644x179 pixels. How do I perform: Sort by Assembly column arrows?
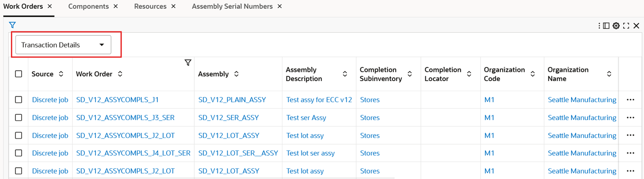tap(236, 74)
